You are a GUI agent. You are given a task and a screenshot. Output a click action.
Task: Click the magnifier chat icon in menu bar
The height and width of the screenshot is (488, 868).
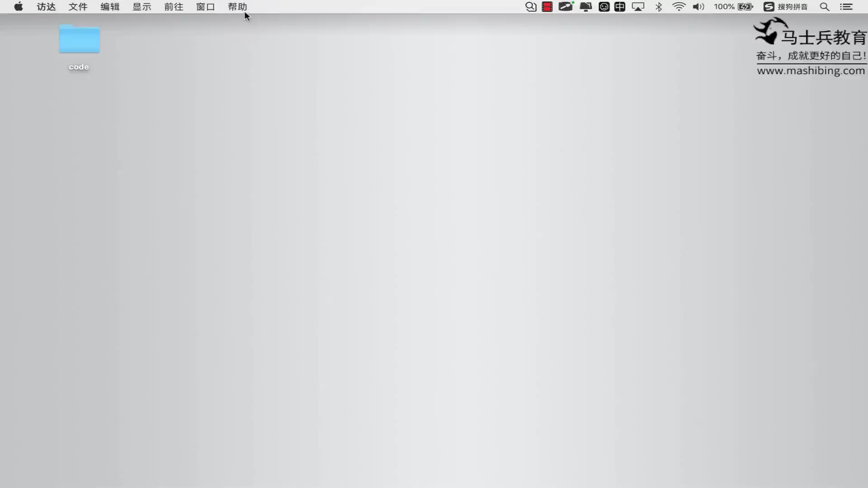[531, 7]
